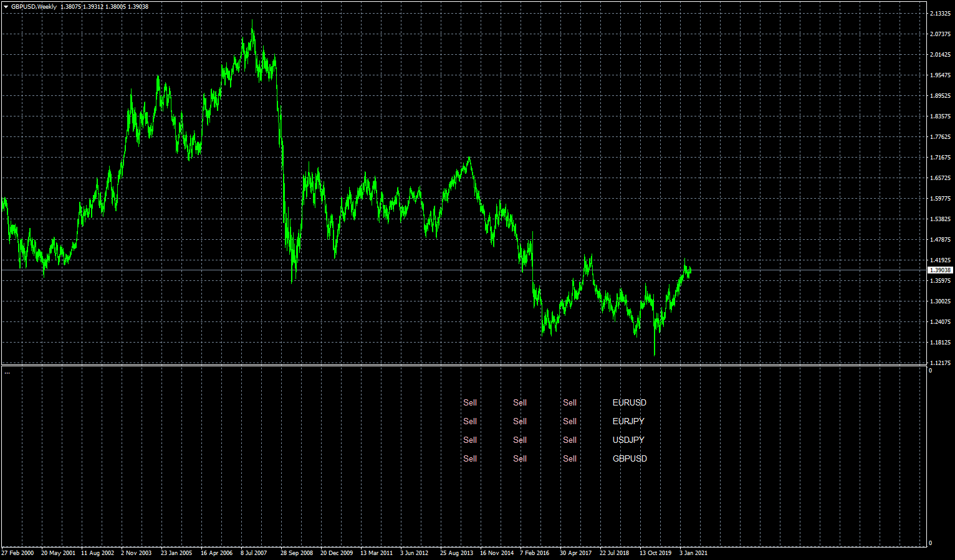Click the 7 Feb 2016 date label
The image size is (955, 560).
535,553
